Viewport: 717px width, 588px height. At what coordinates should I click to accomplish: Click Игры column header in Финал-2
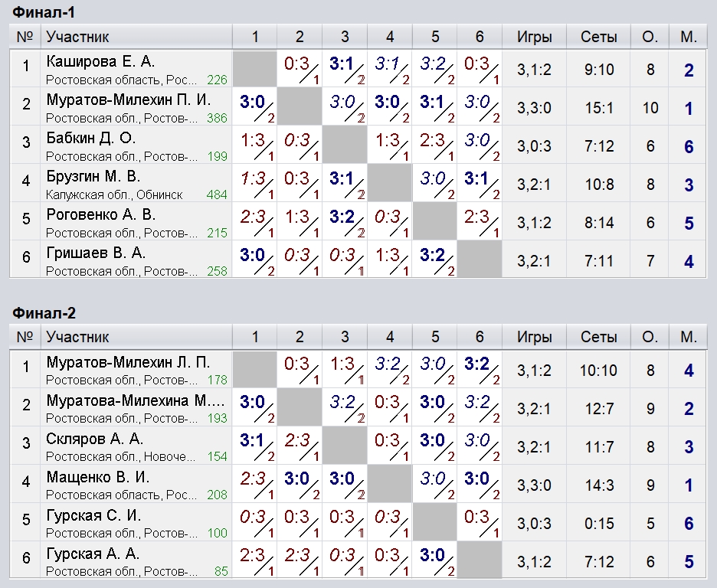535,337
